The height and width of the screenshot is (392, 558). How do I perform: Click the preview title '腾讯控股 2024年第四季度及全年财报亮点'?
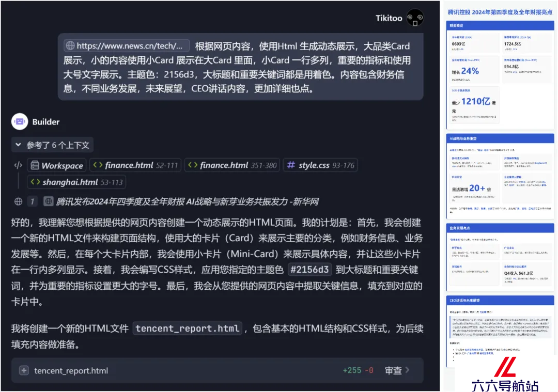point(500,12)
